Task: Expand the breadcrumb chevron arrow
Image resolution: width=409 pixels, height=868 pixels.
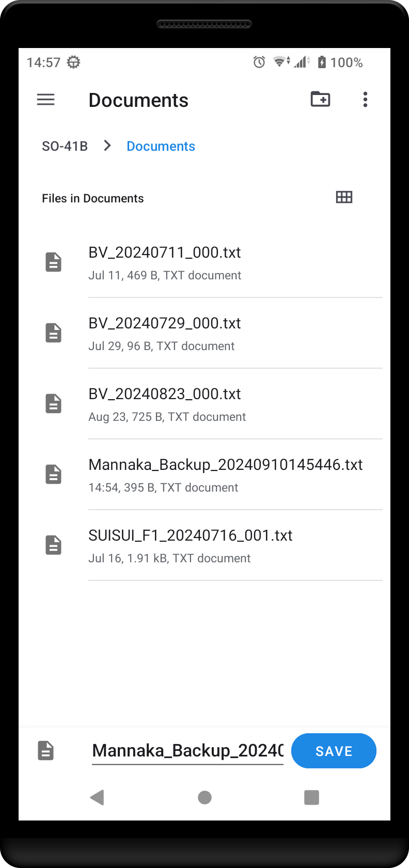Action: pyautogui.click(x=107, y=146)
